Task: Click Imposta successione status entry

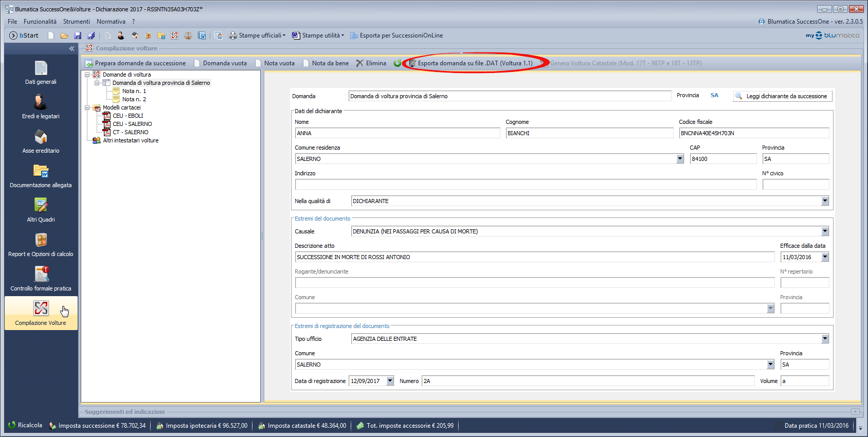Action: 97,426
